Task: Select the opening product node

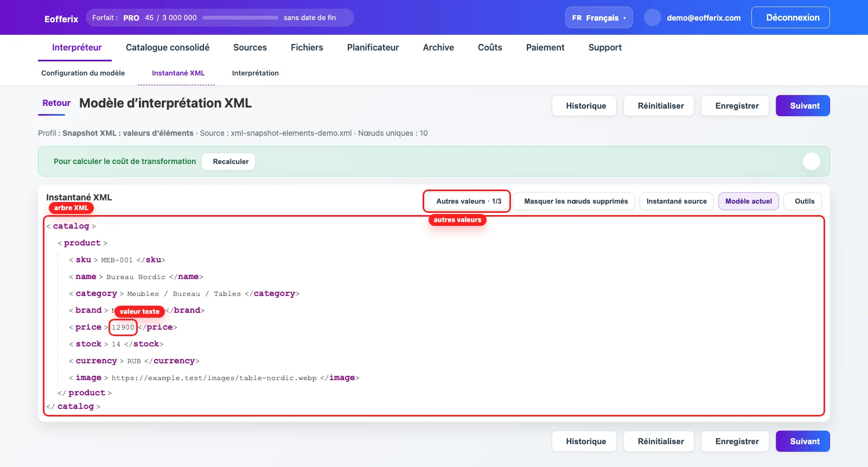Action: (x=82, y=243)
